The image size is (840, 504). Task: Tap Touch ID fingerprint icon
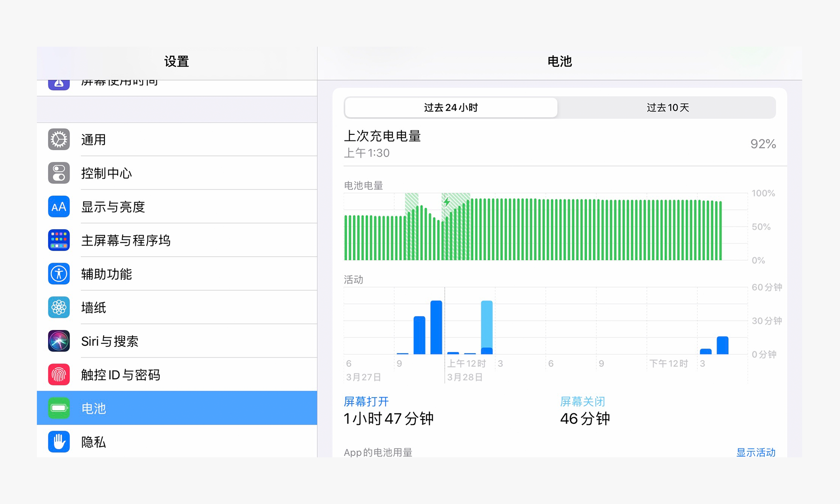click(59, 375)
